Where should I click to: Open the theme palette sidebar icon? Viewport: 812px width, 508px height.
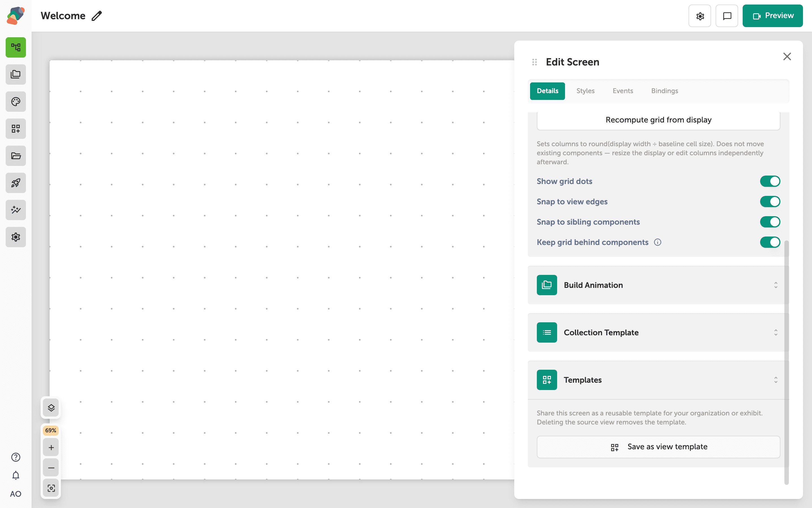16,102
